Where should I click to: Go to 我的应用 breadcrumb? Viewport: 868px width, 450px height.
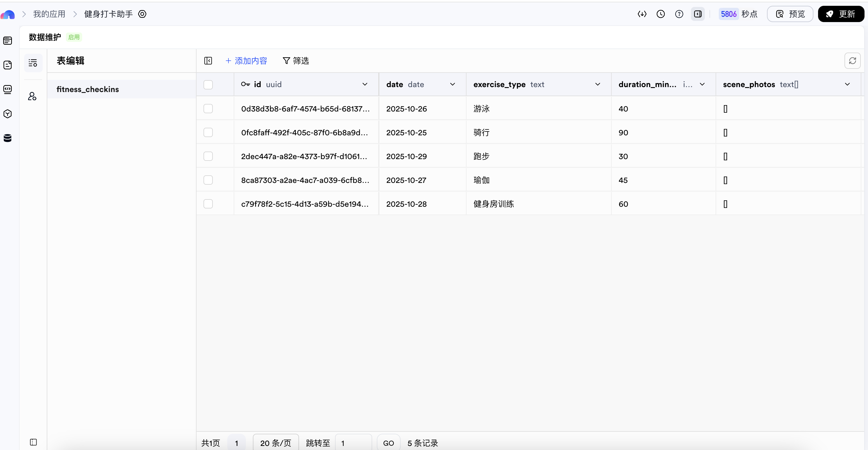coord(49,14)
